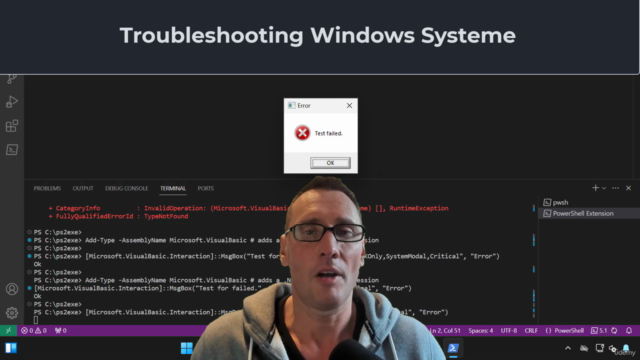Viewport: 640px width, 360px height.
Task: Open notifications bell in status bar
Action: click(x=629, y=331)
